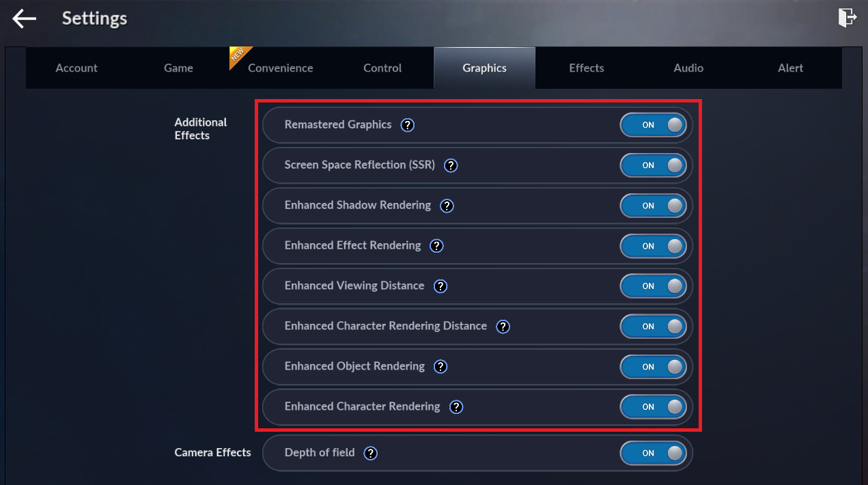Show Depth of field help info
Viewport: 868px width, 485px height.
370,454
